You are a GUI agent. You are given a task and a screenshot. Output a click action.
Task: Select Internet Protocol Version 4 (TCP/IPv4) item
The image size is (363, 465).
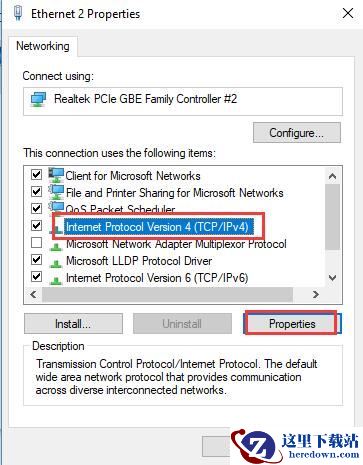click(x=157, y=227)
